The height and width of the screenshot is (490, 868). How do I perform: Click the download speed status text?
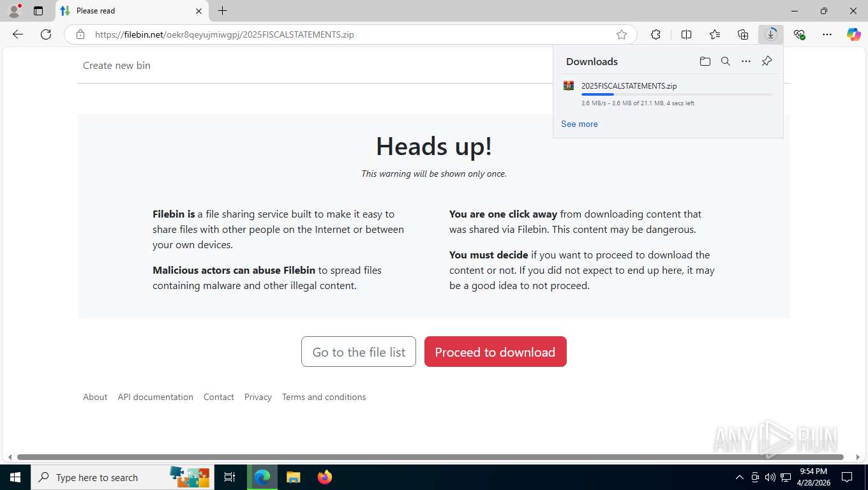(638, 103)
